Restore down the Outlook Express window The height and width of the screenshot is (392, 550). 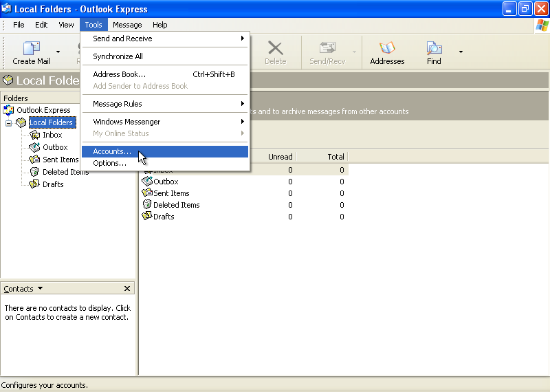coord(525,8)
